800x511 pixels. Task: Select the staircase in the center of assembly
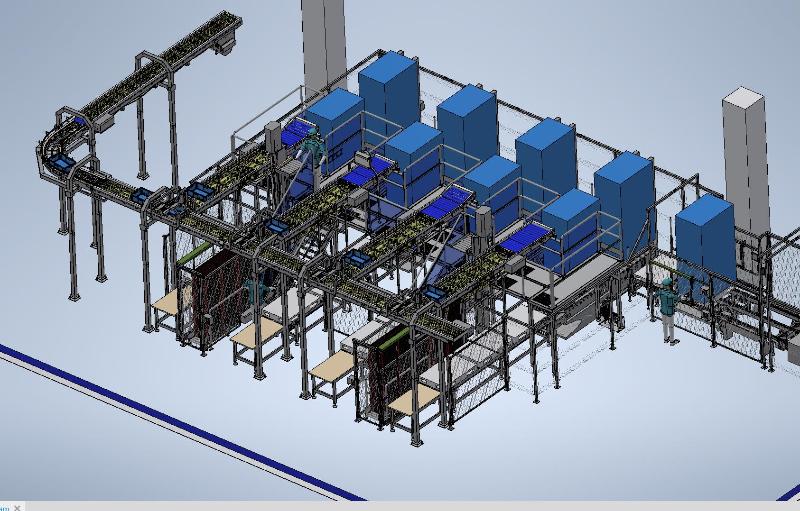pyautogui.click(x=322, y=238)
